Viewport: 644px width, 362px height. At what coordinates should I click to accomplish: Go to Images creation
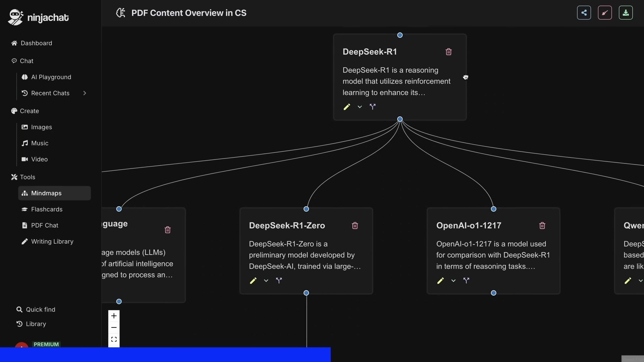pyautogui.click(x=37, y=127)
